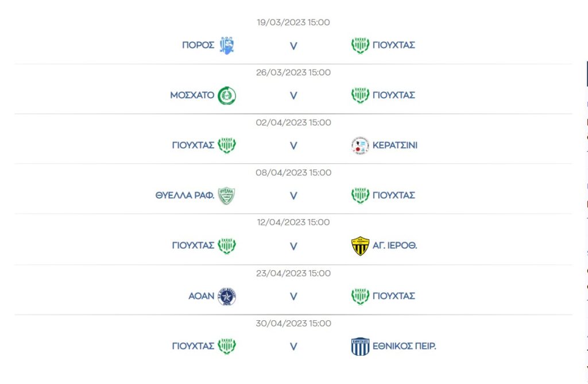The height and width of the screenshot is (384, 588).
Task: Open the ΘΥΕΛΛΑ ΡΑΦ. team name link
Action: pos(185,195)
